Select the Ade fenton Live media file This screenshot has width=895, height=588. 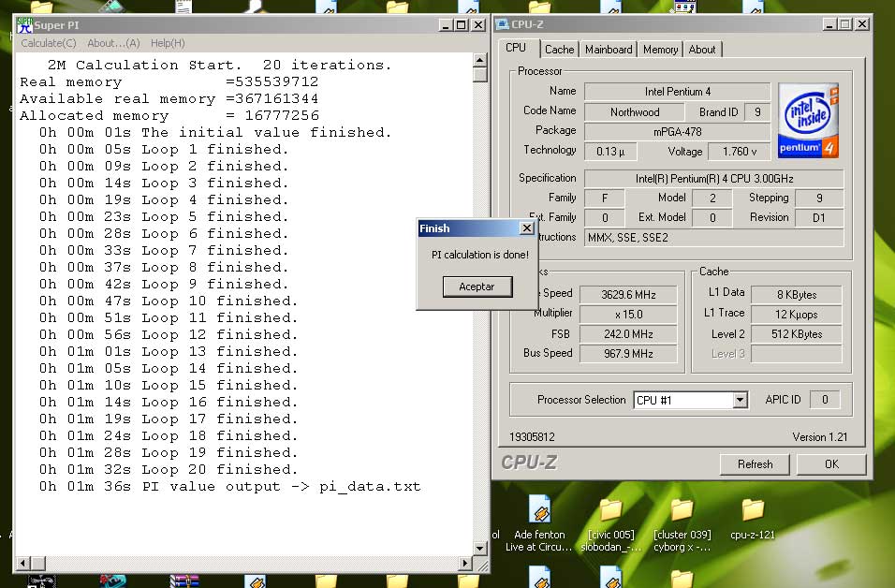point(540,510)
